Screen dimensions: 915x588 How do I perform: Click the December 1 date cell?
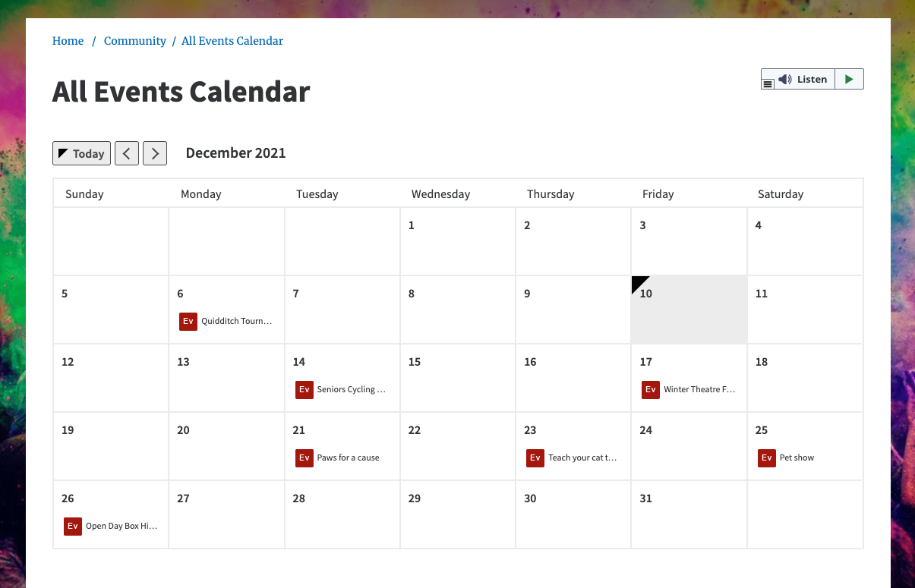(x=458, y=241)
